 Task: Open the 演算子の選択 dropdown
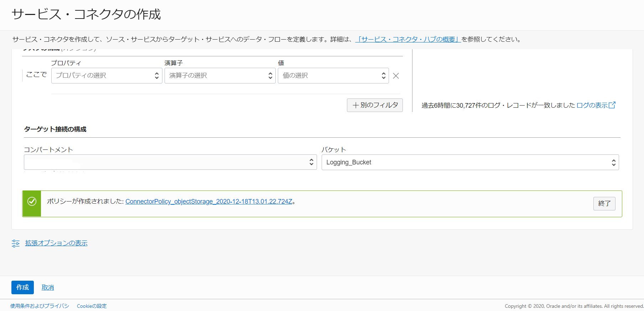click(220, 76)
